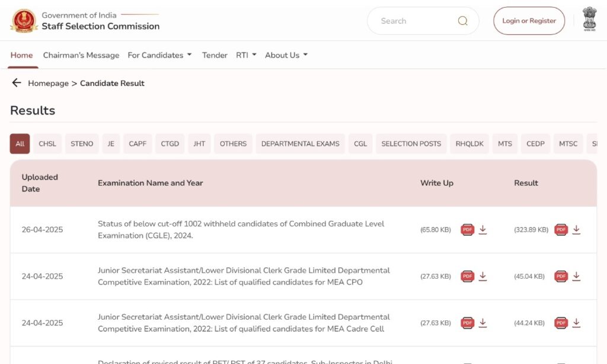Download Write Up for MEA Cadre Cell row
This screenshot has height=364, width=607.
[483, 323]
